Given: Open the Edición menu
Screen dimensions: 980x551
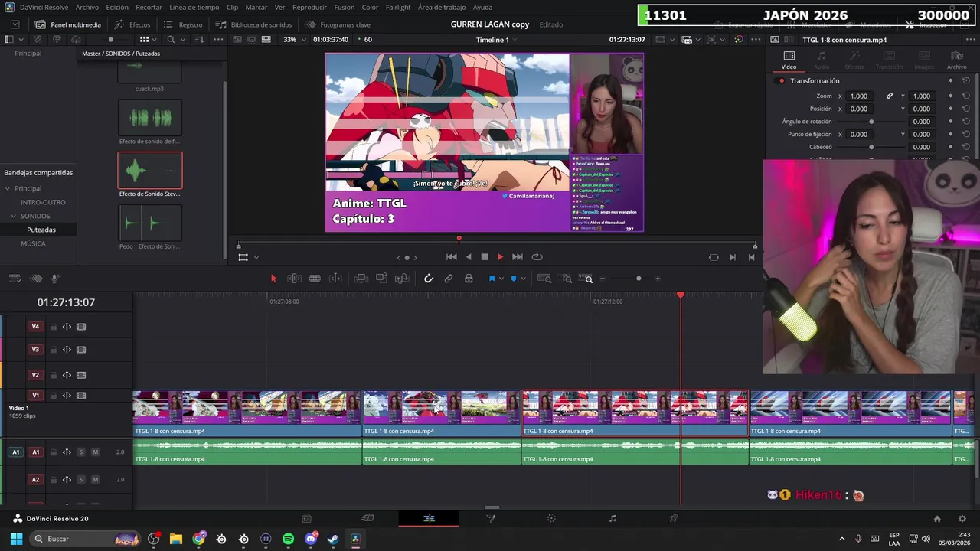Looking at the screenshot, I should coord(117,7).
